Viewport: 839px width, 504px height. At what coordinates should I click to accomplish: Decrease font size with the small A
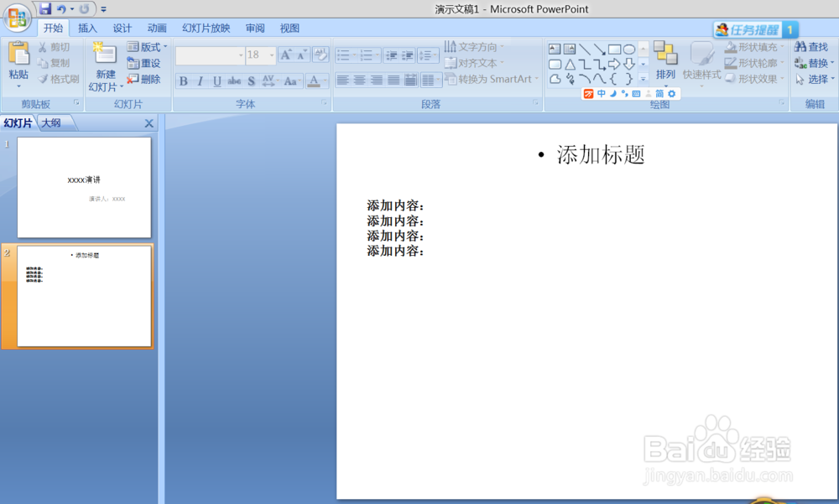tap(302, 55)
